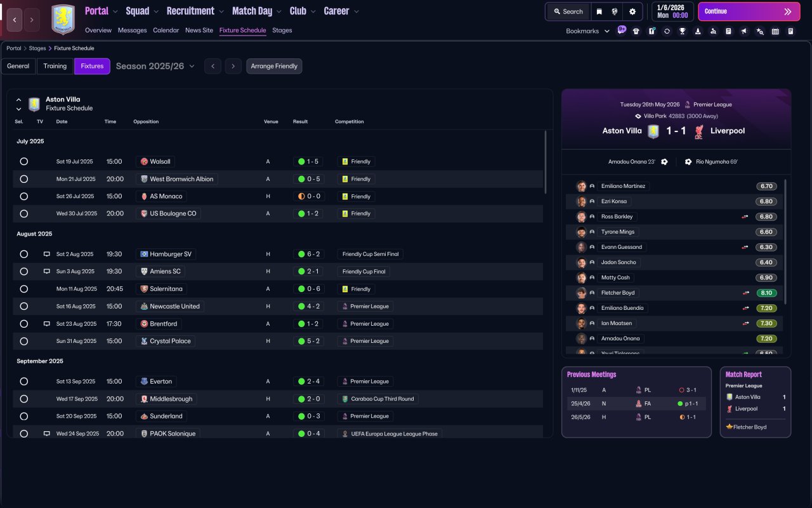Image resolution: width=812 pixels, height=508 pixels.
Task: Click the Aston Villa club crest
Action: [63, 20]
